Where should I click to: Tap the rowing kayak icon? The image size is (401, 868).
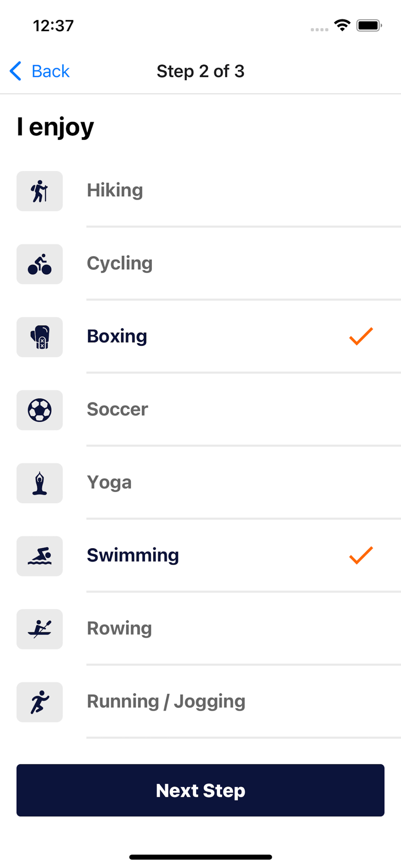point(39,629)
